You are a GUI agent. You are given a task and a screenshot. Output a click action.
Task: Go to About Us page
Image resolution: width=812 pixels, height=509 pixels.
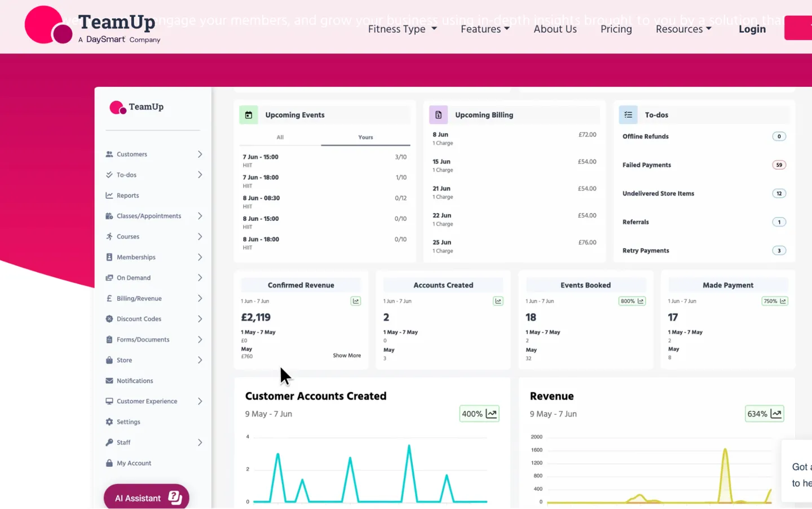point(555,29)
